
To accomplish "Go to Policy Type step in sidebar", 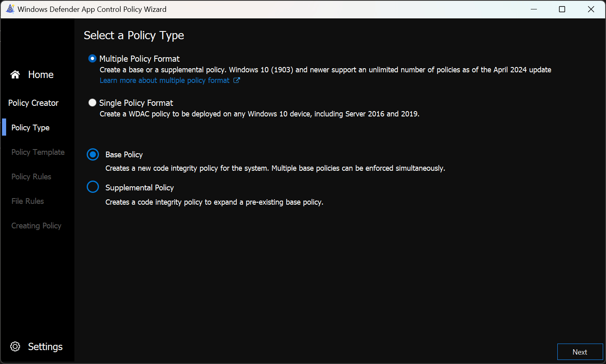I will coord(31,127).
